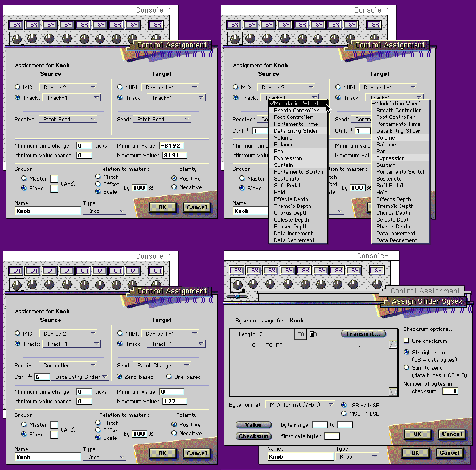Click the scroll-up arrow of the Sysex byte list
The width and height of the screenshot is (476, 470).
click(x=393, y=344)
